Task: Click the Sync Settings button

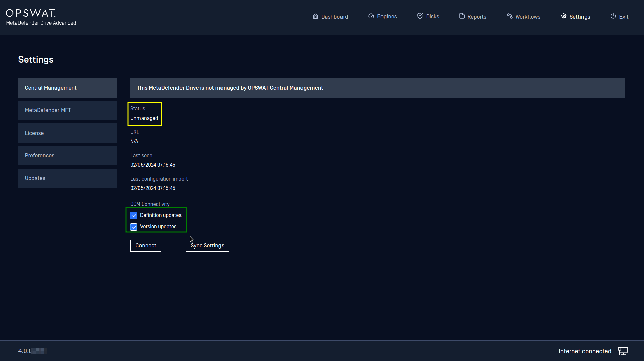Action: click(207, 245)
